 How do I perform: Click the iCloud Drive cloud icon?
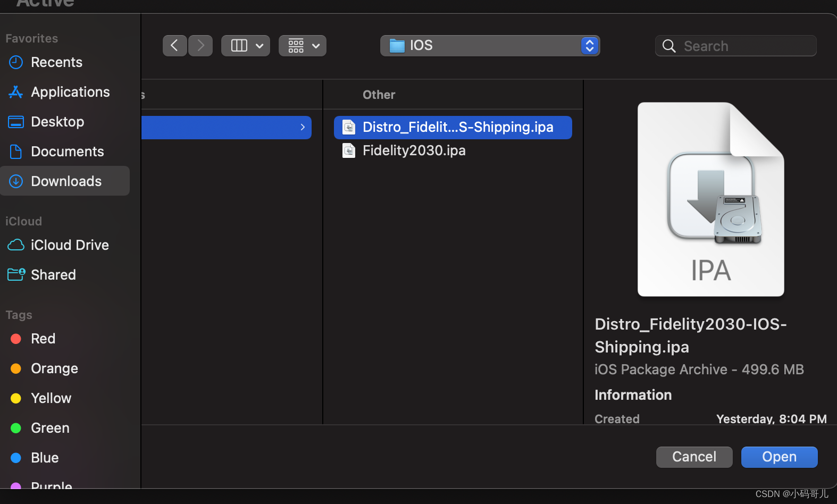16,245
